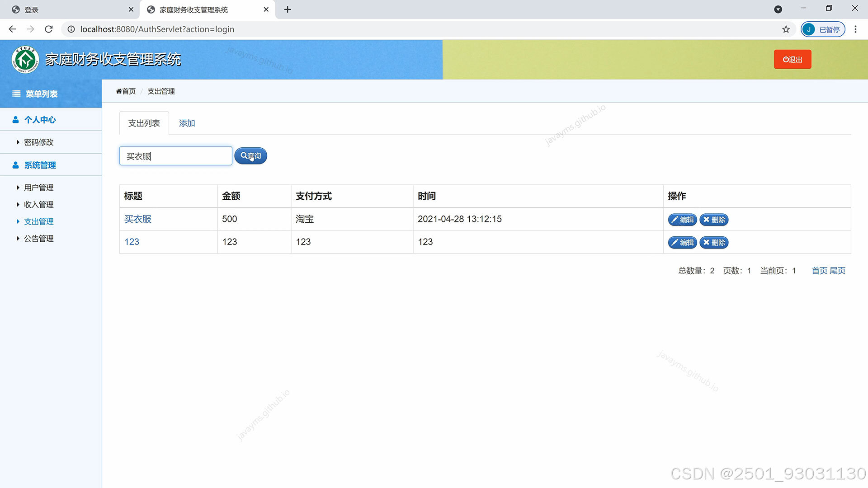
Task: Bookmark this page with star icon
Action: coord(786,29)
